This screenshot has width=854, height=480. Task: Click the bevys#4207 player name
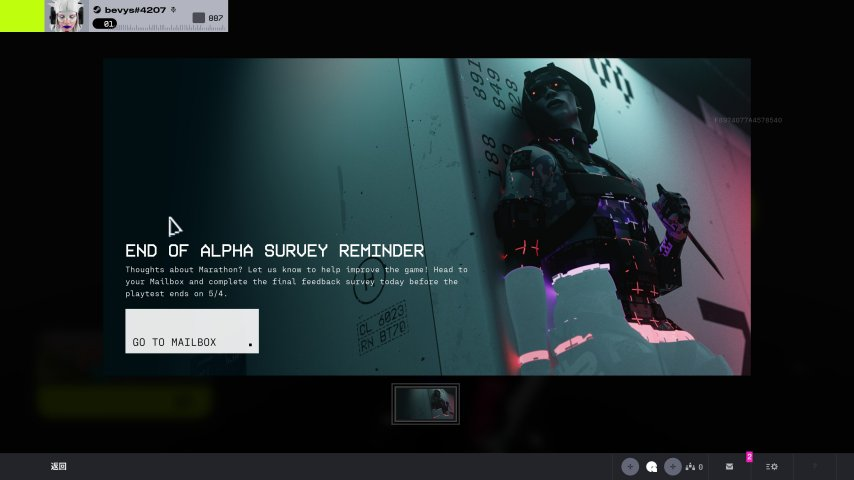coord(135,10)
